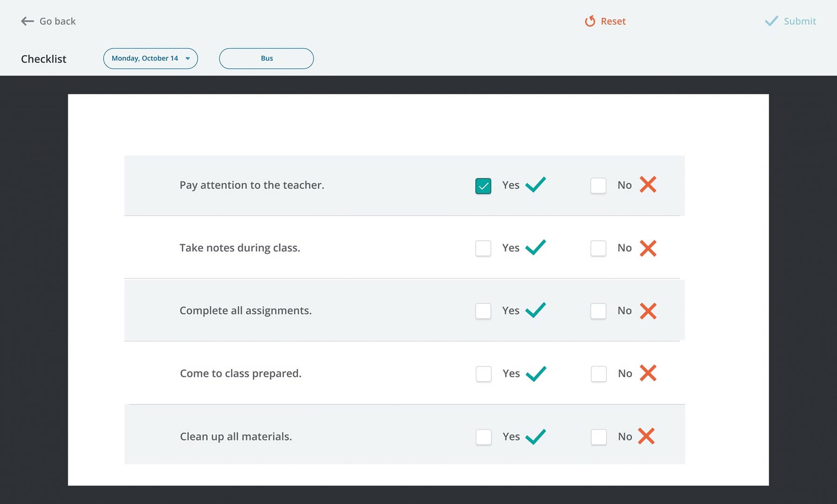Check No for 'Complete all assignments'
This screenshot has width=837, height=504.
(598, 311)
